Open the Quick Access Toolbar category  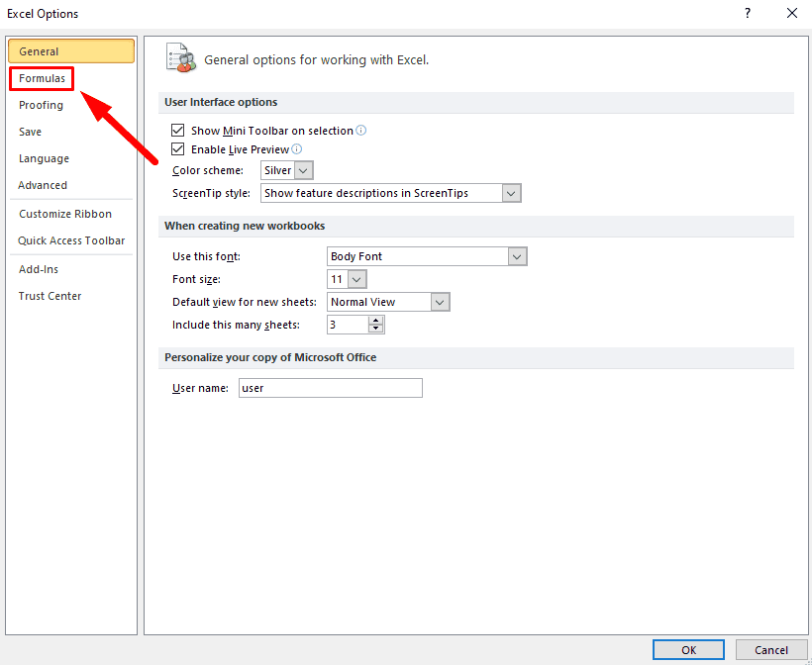pyautogui.click(x=71, y=240)
